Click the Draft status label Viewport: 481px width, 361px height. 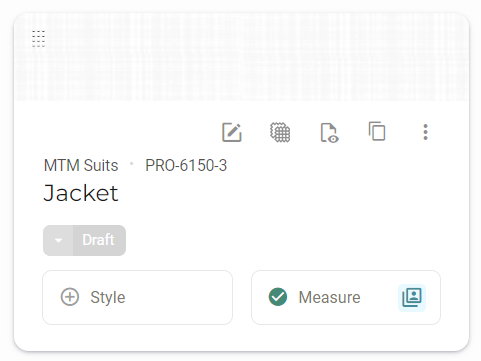(98, 240)
